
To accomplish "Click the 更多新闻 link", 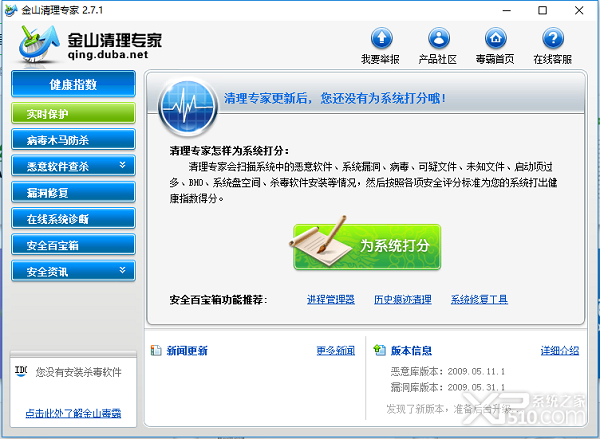I will pyautogui.click(x=336, y=351).
